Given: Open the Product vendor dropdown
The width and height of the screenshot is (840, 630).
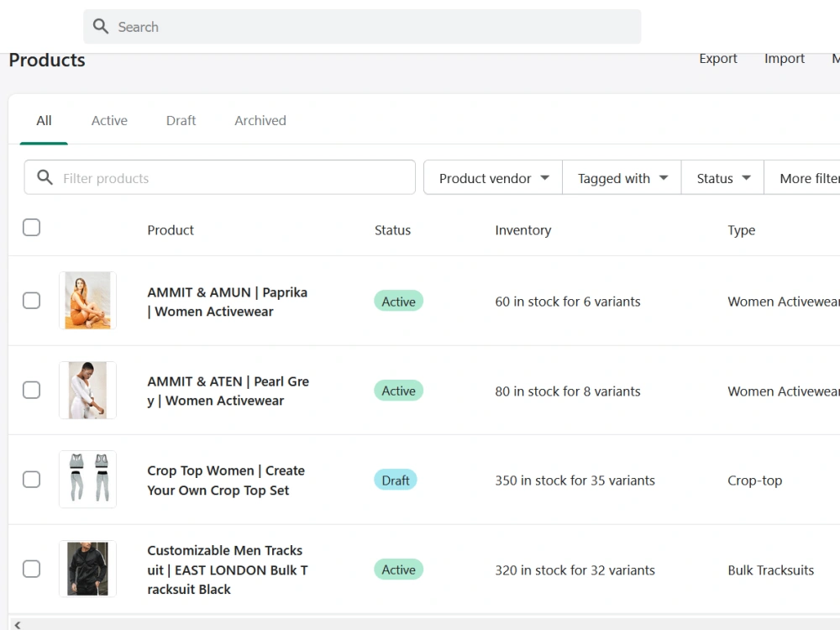Looking at the screenshot, I should pyautogui.click(x=492, y=177).
